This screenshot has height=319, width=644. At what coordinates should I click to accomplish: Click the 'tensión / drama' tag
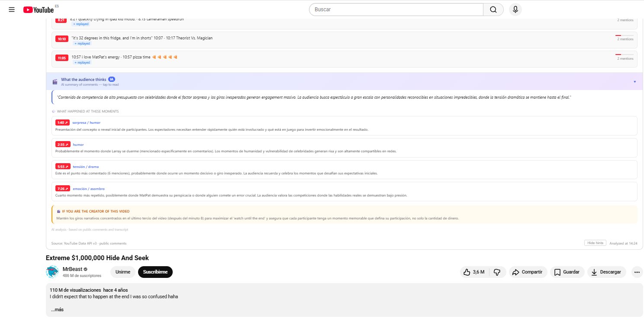(86, 167)
